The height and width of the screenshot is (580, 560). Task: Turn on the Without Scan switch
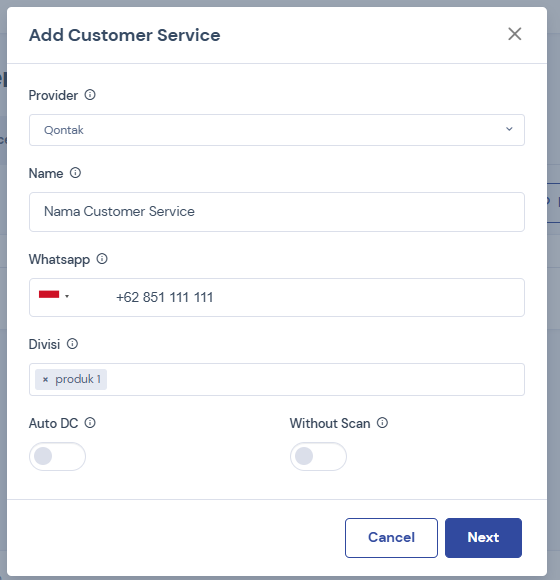click(x=318, y=456)
